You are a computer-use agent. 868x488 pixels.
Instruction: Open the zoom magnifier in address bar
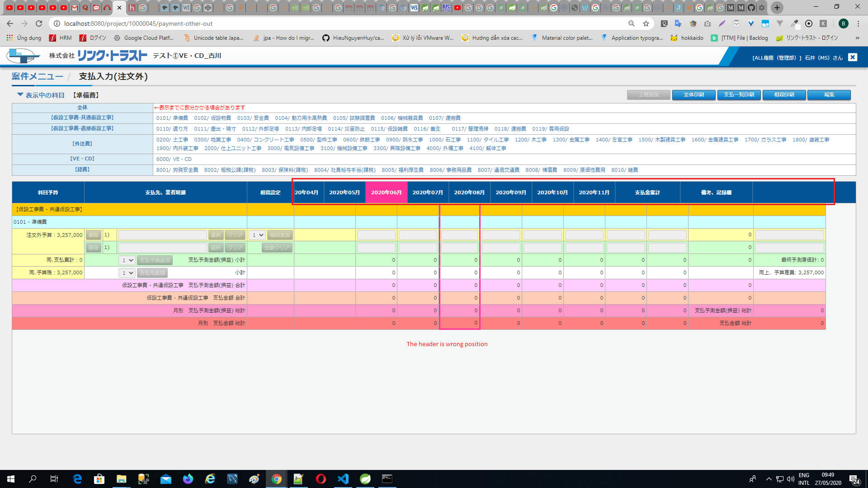pyautogui.click(x=632, y=23)
